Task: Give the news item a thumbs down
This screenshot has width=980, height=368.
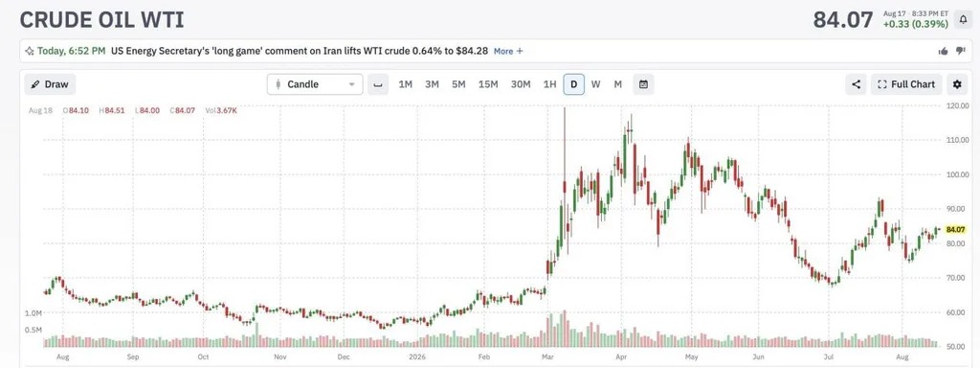Action: coord(961,52)
